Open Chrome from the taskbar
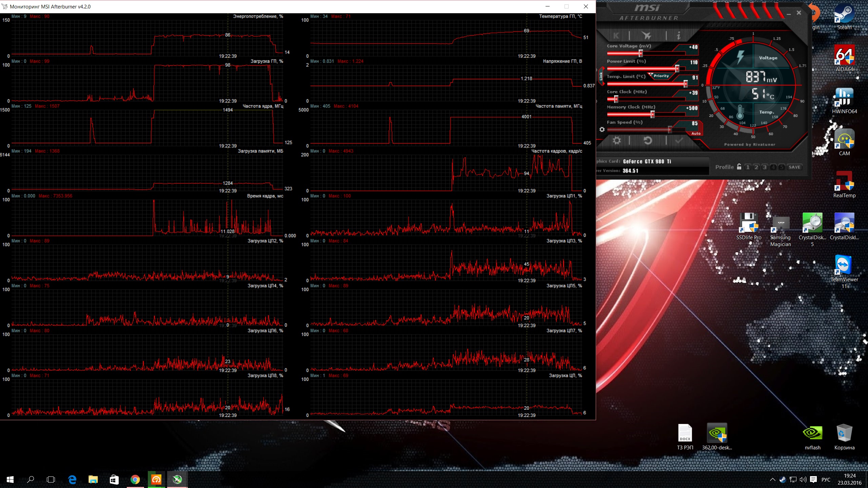Viewport: 868px width, 488px height. tap(135, 480)
